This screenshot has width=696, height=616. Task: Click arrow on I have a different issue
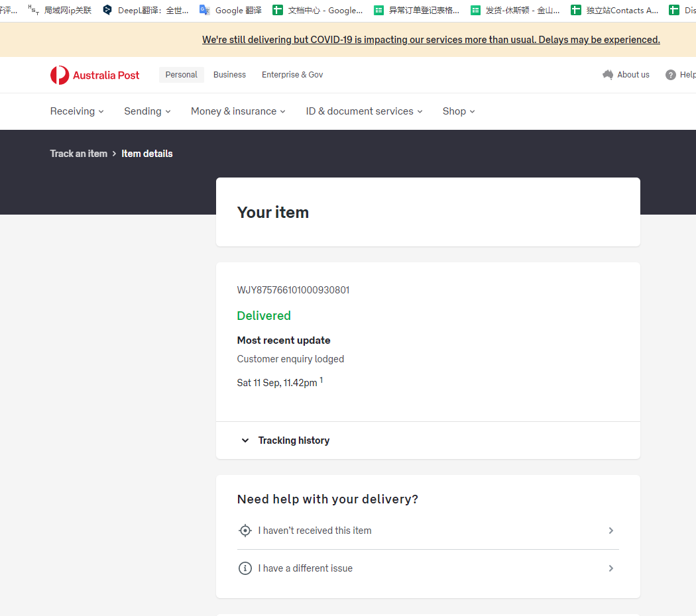point(610,568)
